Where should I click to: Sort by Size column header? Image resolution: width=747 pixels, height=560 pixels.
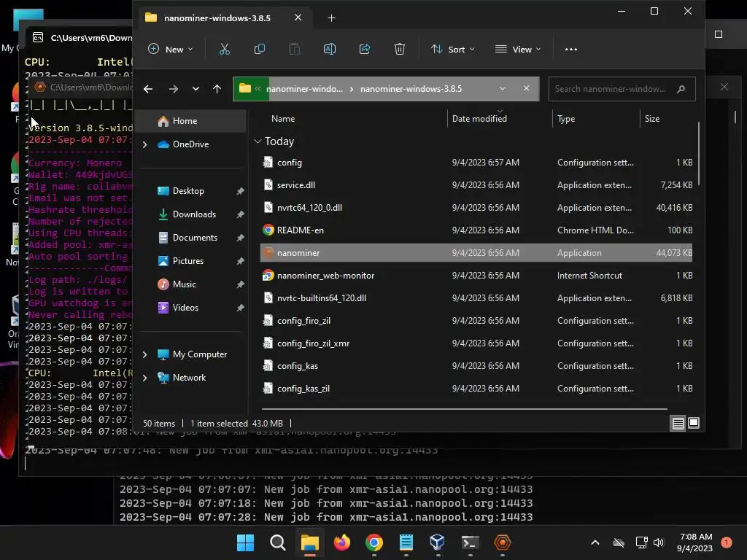(x=651, y=119)
